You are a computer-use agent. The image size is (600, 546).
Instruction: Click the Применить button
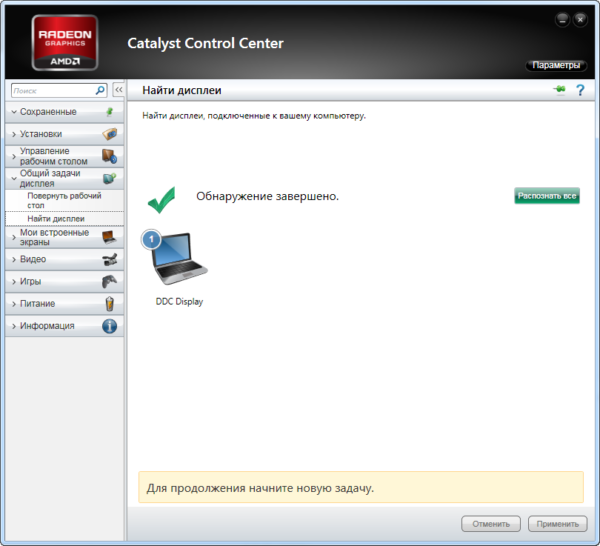(558, 524)
